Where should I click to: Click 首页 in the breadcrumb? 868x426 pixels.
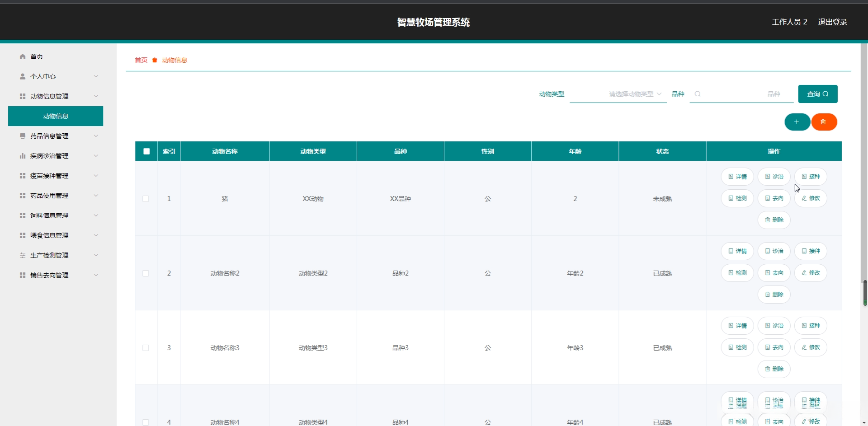click(x=141, y=60)
